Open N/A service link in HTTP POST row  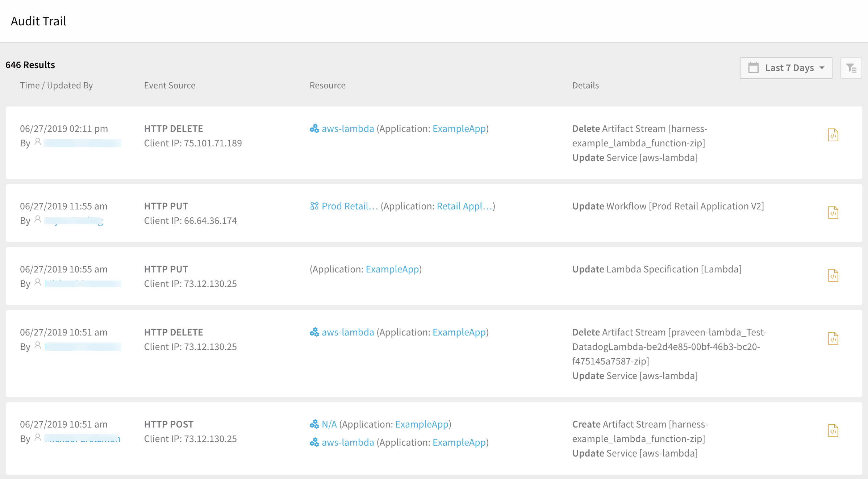coord(329,424)
